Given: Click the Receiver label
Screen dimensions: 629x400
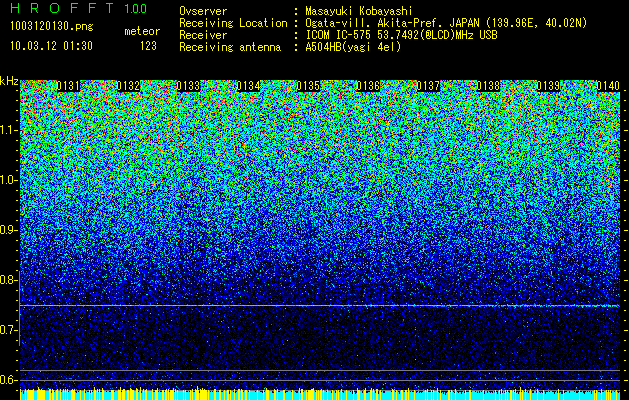Looking at the screenshot, I should (203, 35).
